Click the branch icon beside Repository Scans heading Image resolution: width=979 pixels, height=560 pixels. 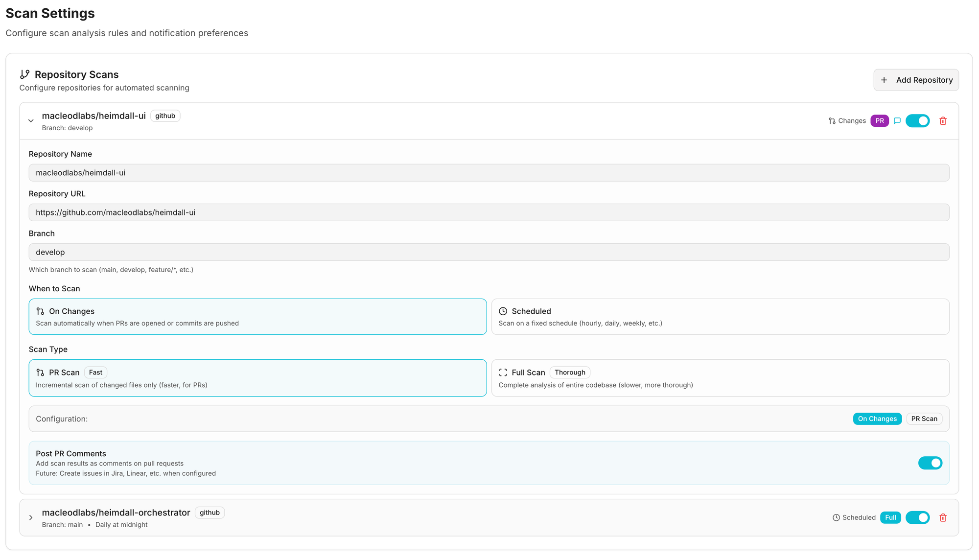(x=25, y=74)
